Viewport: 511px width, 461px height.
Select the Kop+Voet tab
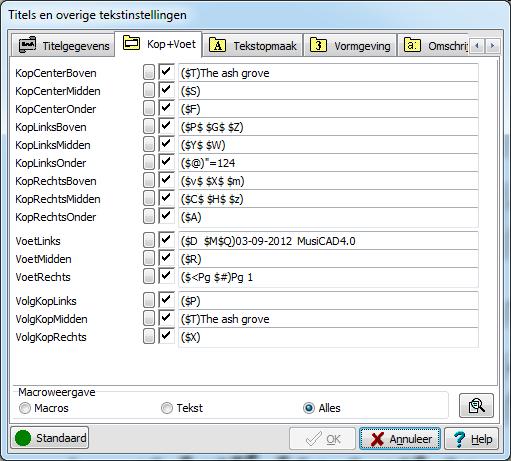[159, 44]
